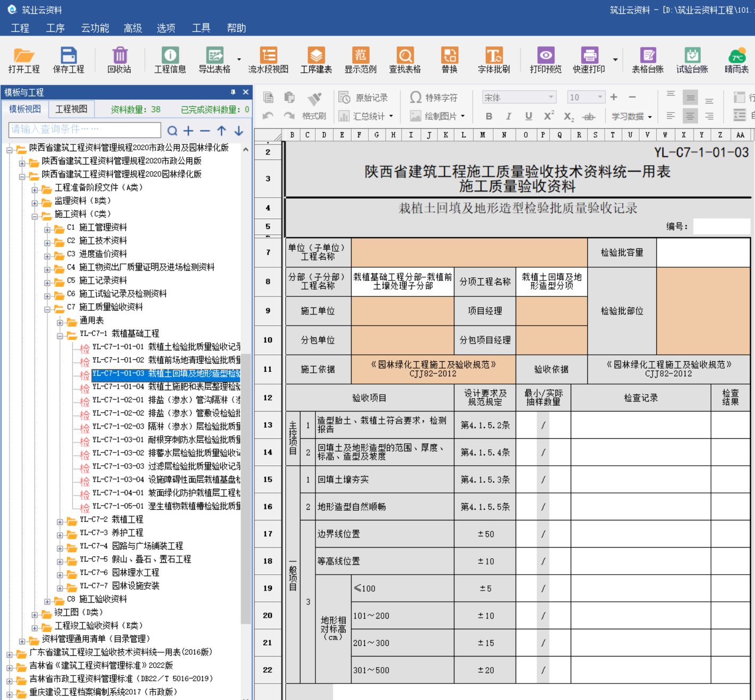Pin the 模板与工程 panel
755x700 pixels.
pos(233,92)
